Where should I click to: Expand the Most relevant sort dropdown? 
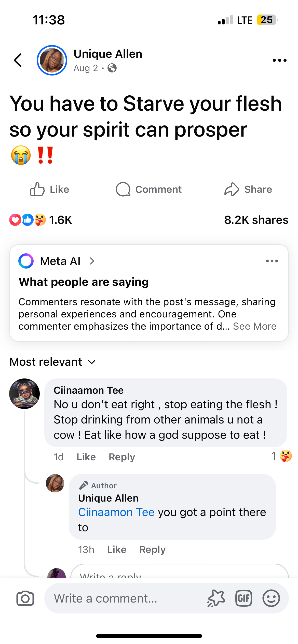point(53,362)
